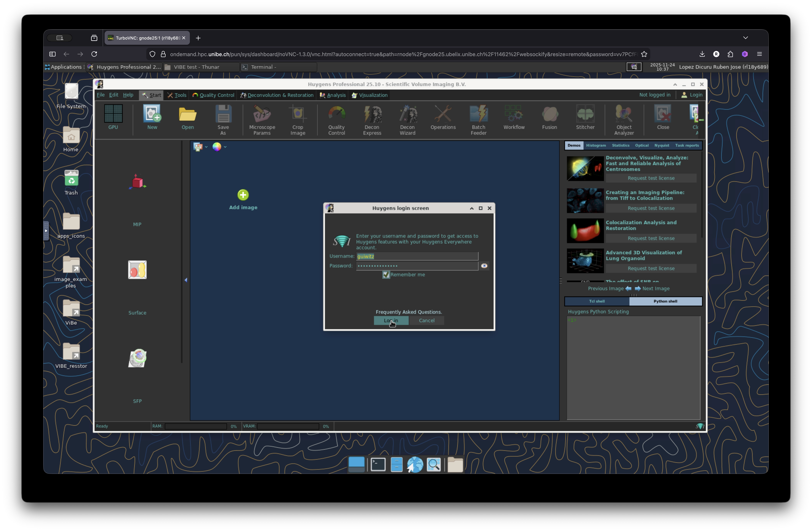The width and height of the screenshot is (812, 531).
Task: Switch to the Histogram tab
Action: coord(596,145)
